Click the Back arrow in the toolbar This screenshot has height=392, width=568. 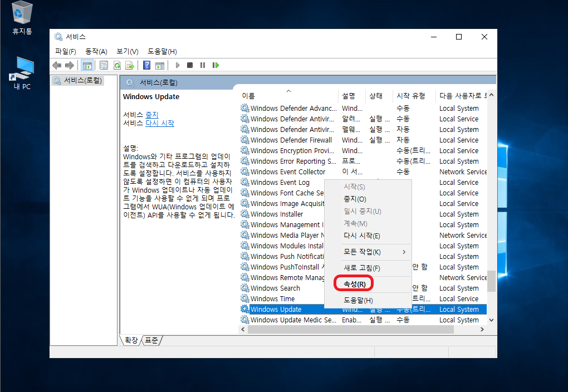point(57,66)
